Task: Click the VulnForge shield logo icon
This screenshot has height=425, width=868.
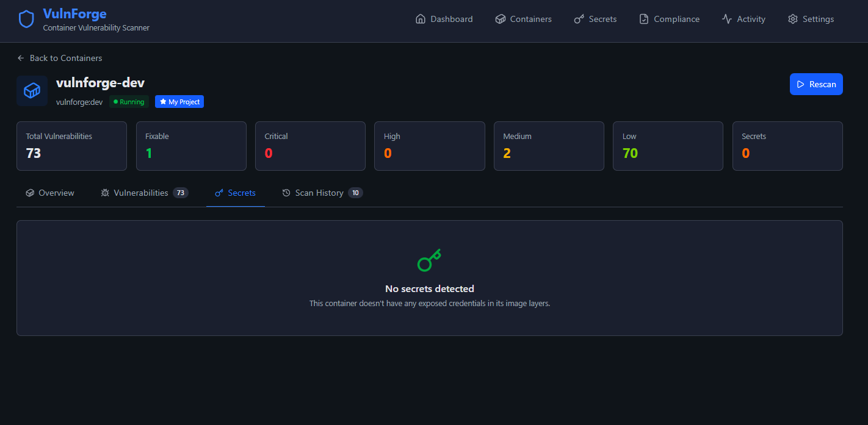Action: click(x=26, y=20)
